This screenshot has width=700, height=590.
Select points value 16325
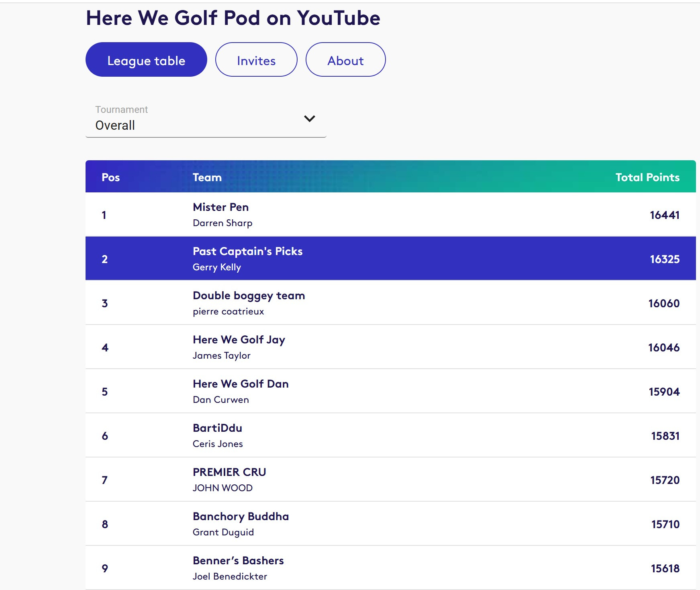coord(665,259)
